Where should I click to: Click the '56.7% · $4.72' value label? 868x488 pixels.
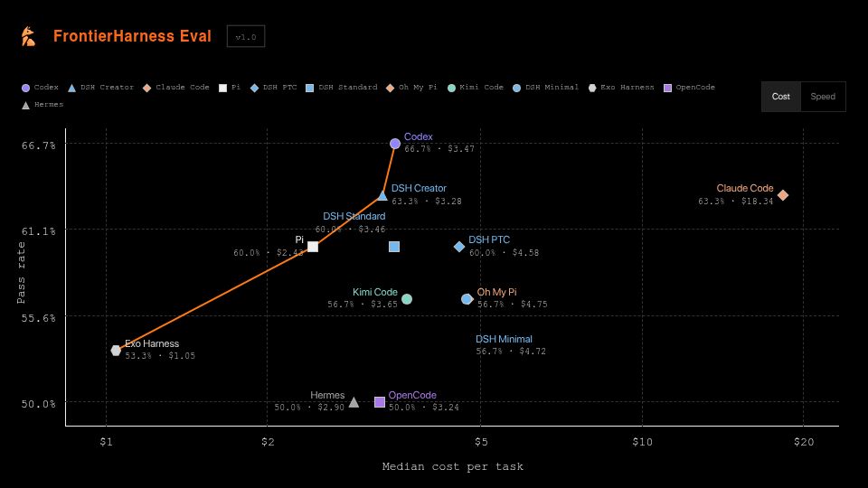(x=511, y=352)
